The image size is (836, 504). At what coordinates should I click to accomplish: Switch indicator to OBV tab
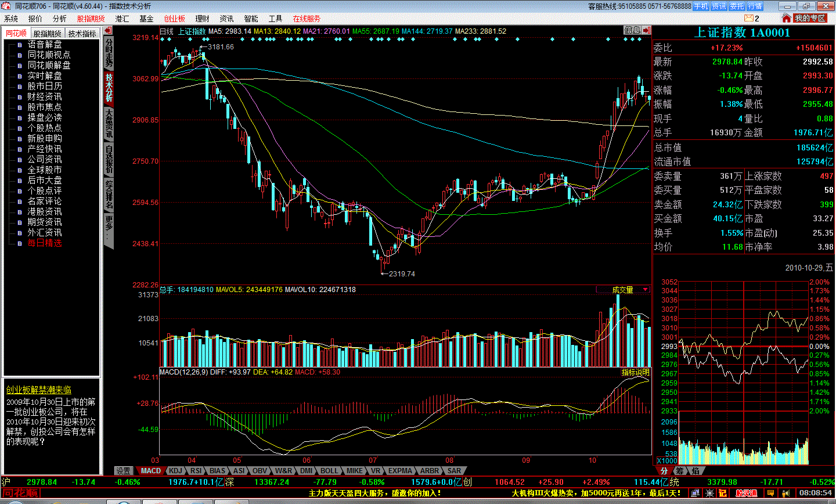pyautogui.click(x=260, y=471)
